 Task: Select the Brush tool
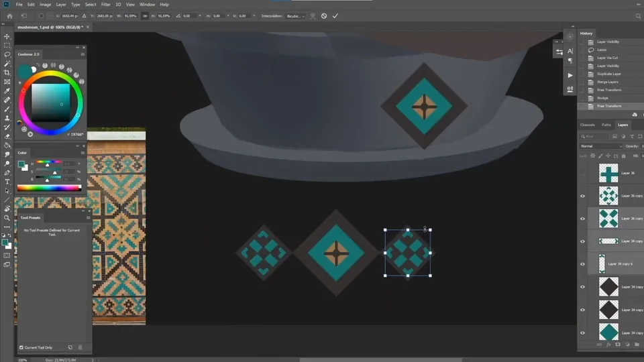[7, 109]
